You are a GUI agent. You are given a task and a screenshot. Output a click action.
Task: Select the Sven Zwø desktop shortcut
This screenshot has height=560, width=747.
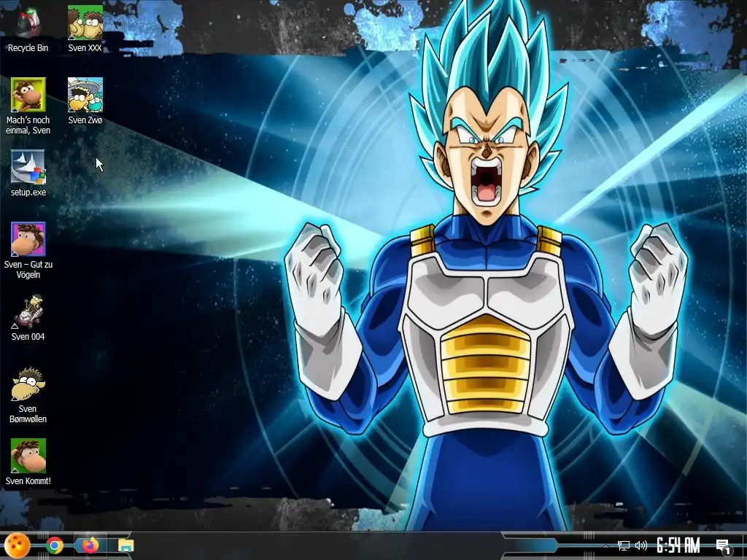[x=85, y=101]
